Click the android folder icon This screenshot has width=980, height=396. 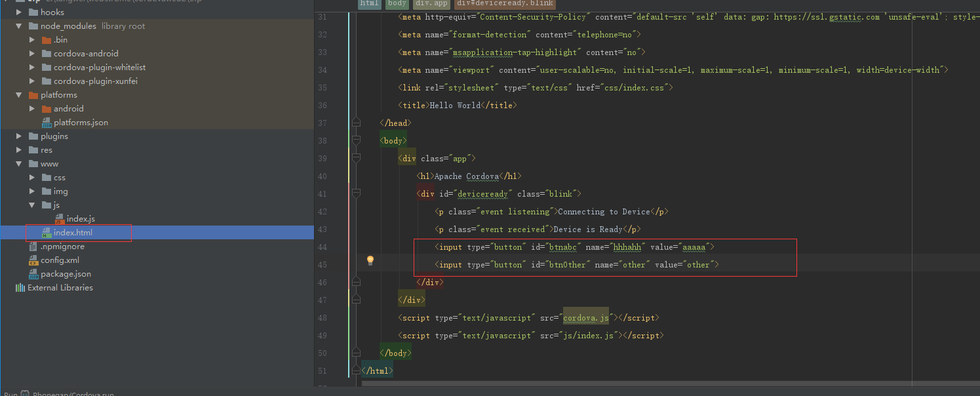(x=47, y=108)
